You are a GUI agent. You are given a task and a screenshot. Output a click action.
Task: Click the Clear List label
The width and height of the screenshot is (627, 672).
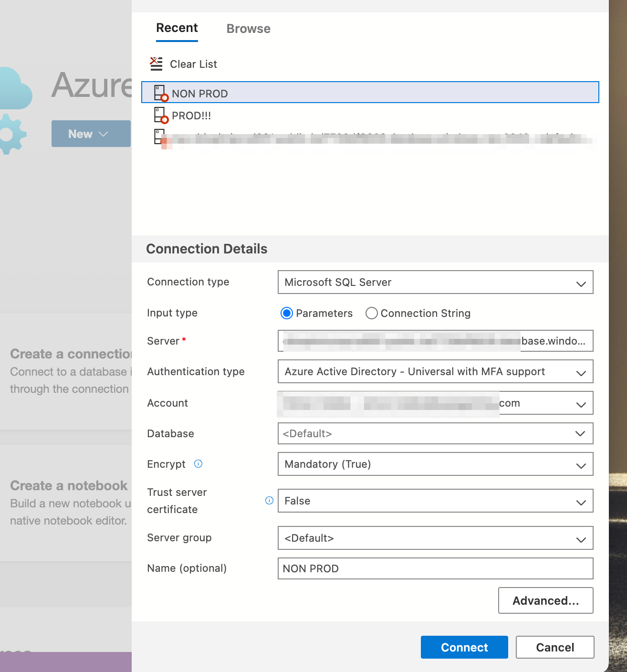pos(193,64)
